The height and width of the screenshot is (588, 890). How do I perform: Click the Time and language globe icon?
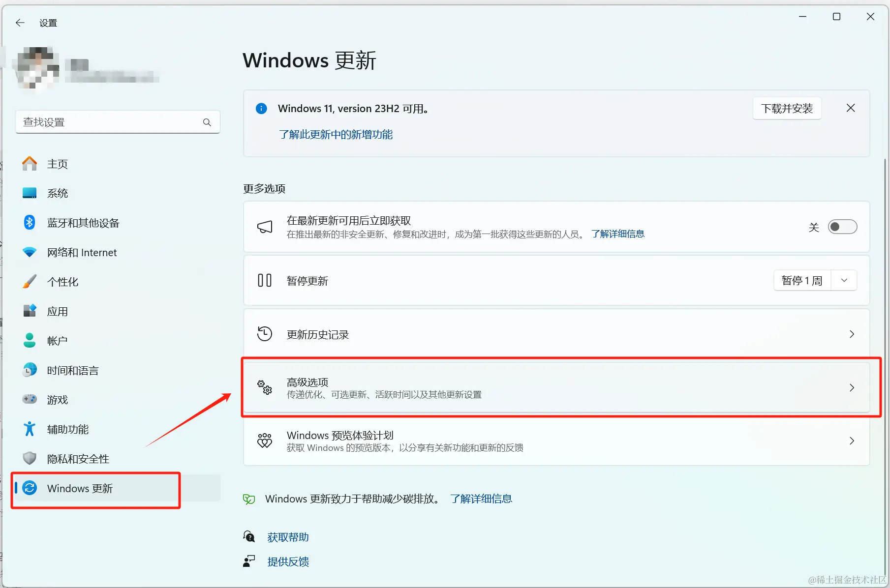tap(30, 370)
